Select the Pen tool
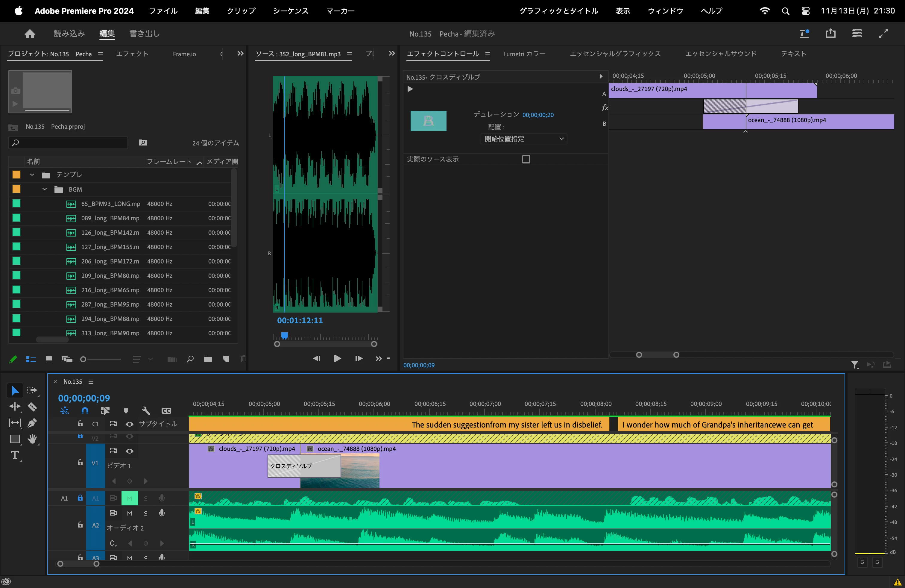Screen dimensions: 905x588 pos(32,422)
